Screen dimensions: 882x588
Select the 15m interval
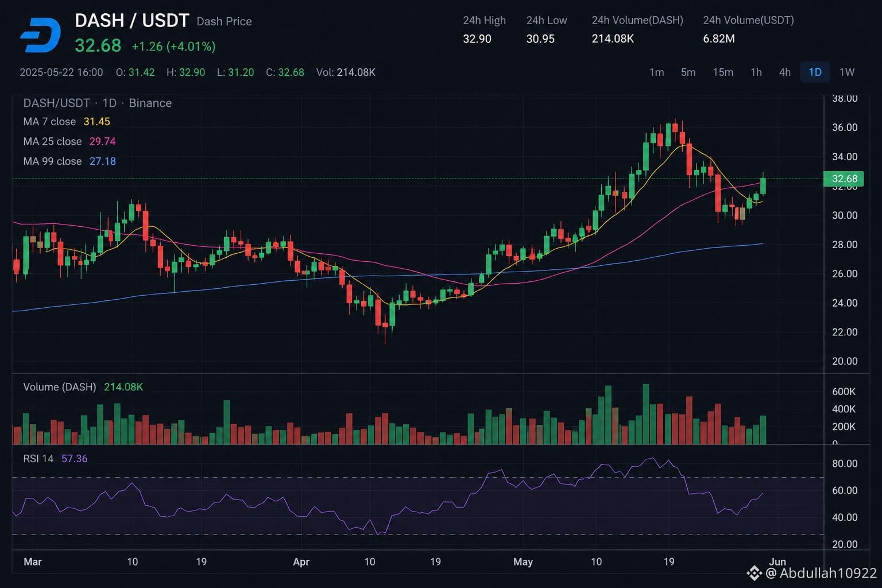coord(723,72)
